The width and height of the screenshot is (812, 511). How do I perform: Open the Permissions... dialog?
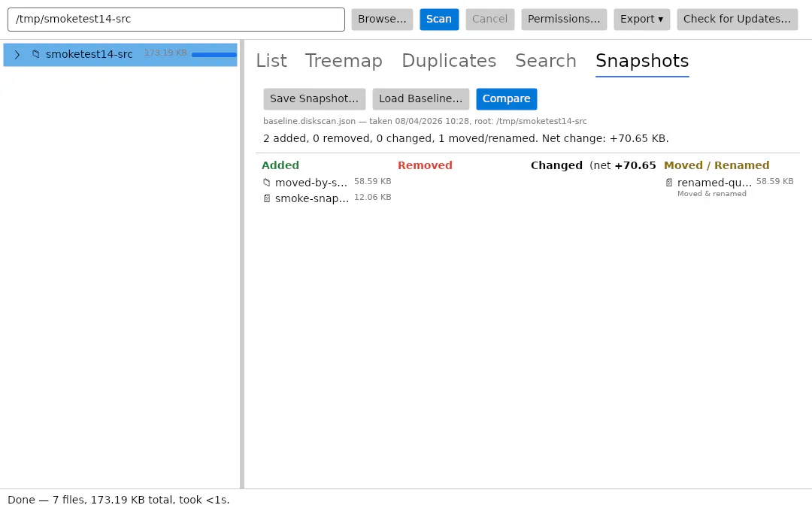(x=564, y=19)
